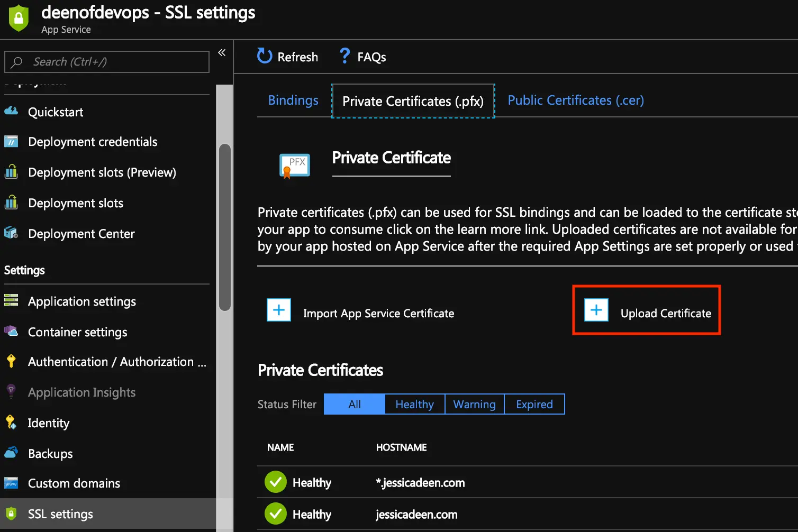Filter certificates by Healthy status
The image size is (798, 532).
[414, 404]
